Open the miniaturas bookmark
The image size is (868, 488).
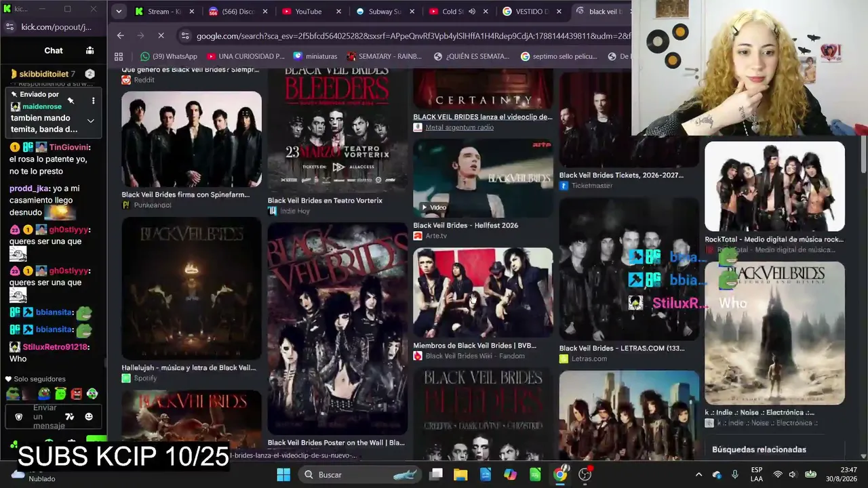[x=315, y=56]
